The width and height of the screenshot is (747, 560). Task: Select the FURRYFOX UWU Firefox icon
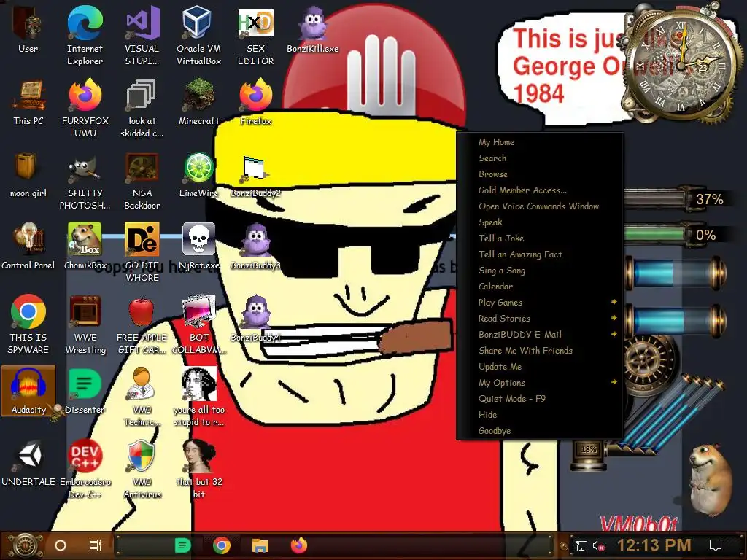(85, 108)
